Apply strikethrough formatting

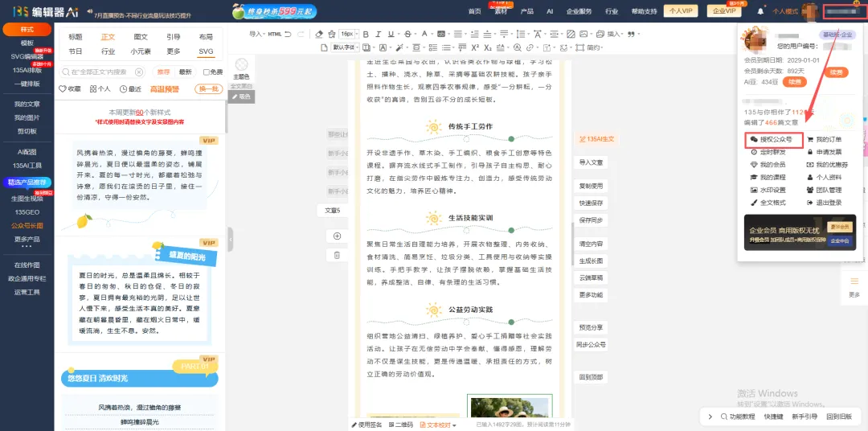click(408, 35)
